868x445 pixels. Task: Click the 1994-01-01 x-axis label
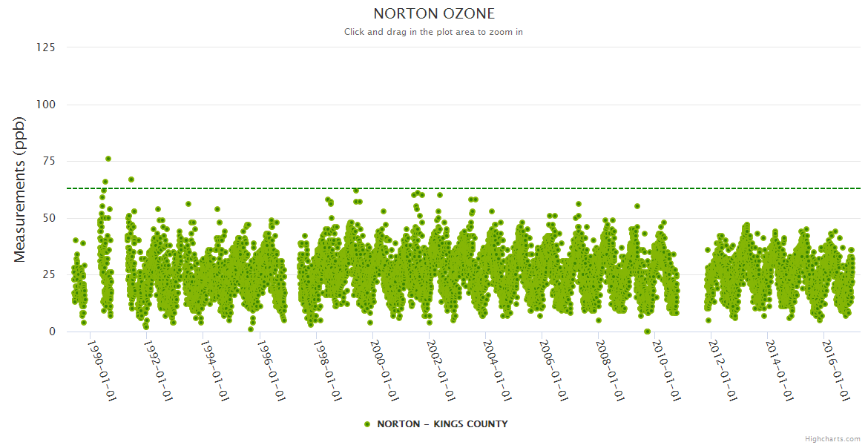pyautogui.click(x=216, y=370)
